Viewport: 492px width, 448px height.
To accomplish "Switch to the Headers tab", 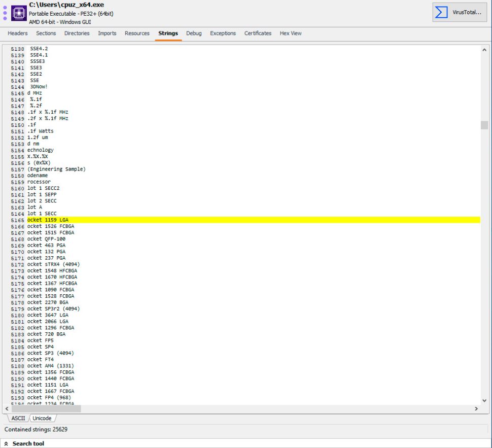I will [x=18, y=33].
